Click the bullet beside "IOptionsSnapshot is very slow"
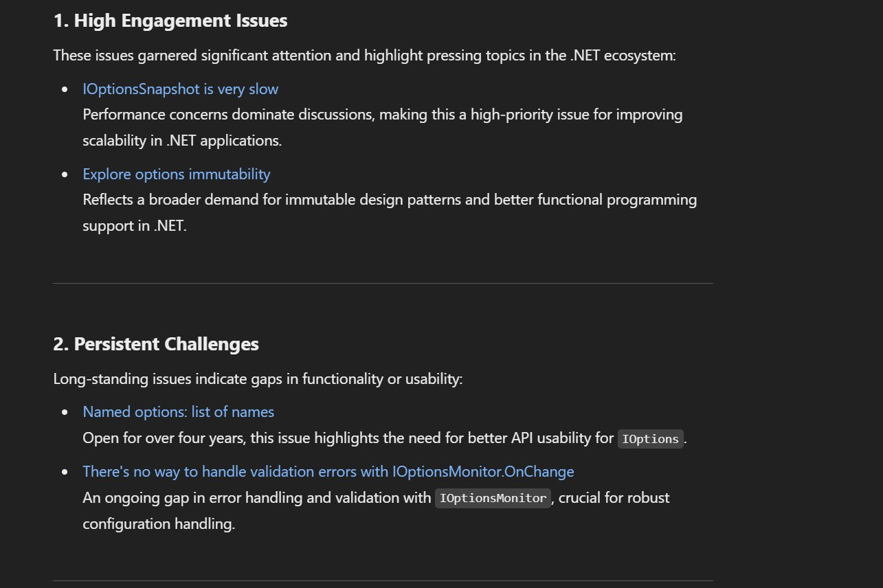The width and height of the screenshot is (883, 588). coord(65,89)
